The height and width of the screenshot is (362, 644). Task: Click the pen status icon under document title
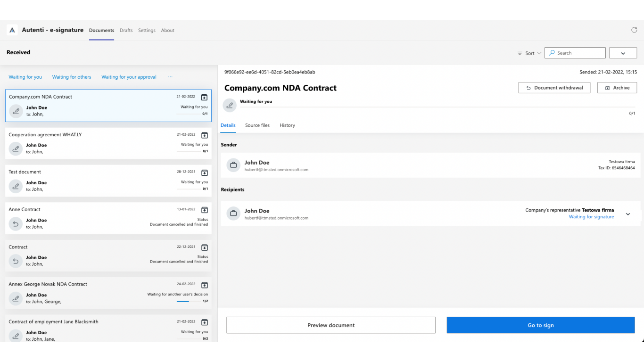[230, 105]
